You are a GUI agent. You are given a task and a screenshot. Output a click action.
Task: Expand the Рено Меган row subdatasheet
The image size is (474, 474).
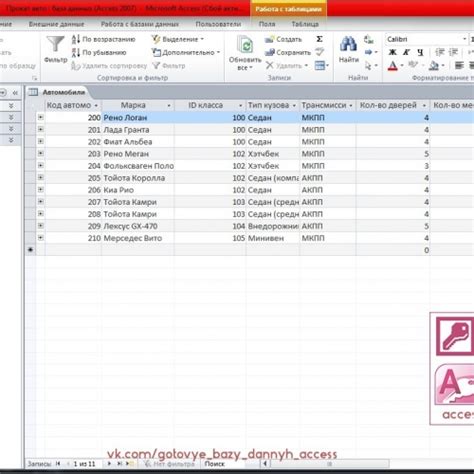[x=41, y=153]
